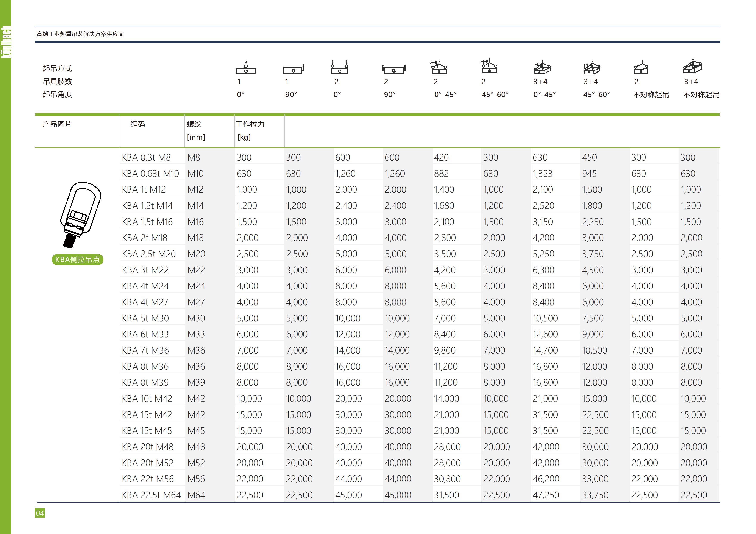Select the KBA 2.5t M20 row code
The image size is (756, 534).
click(149, 254)
